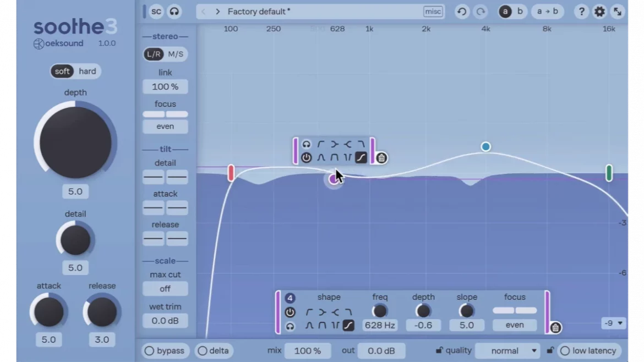Copy A to B state

[548, 12]
